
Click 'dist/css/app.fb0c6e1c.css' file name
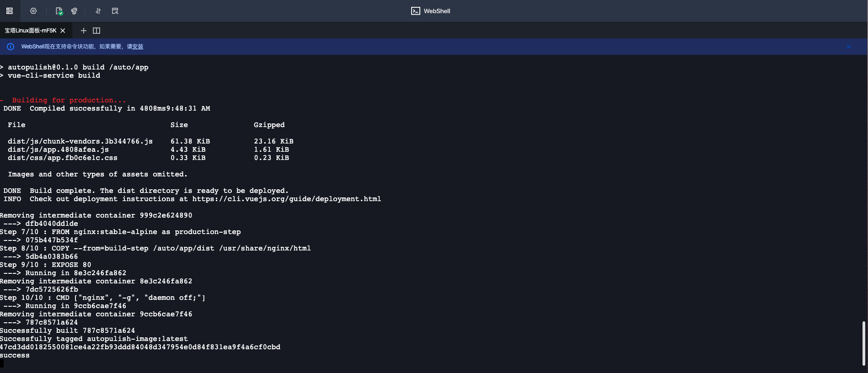pos(63,158)
